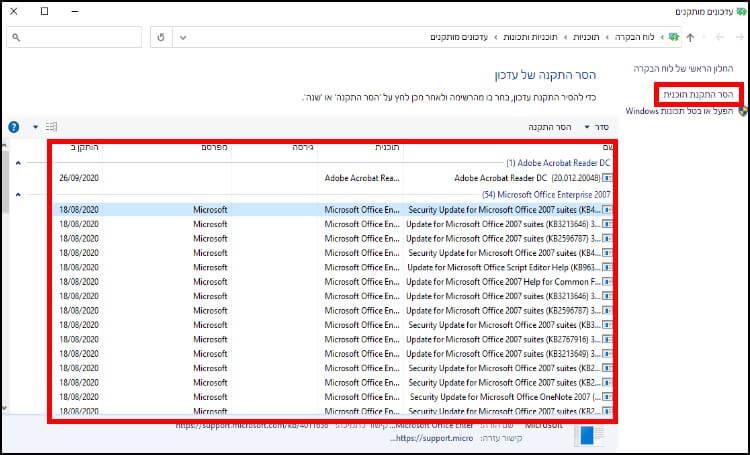Open the לוח הבקרה breadcrumb

pyautogui.click(x=634, y=37)
